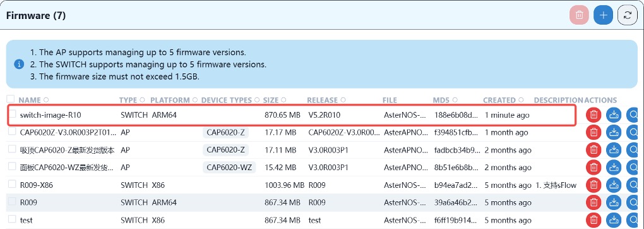The height and width of the screenshot is (229, 644).
Task: Sort by the CREATED column icon
Action: click(x=521, y=100)
